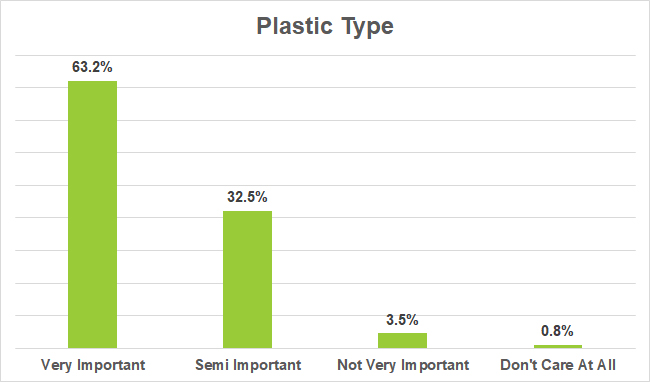This screenshot has height=382, width=650.
Task: Click the Not Very Important axis label
Action: coord(403,365)
